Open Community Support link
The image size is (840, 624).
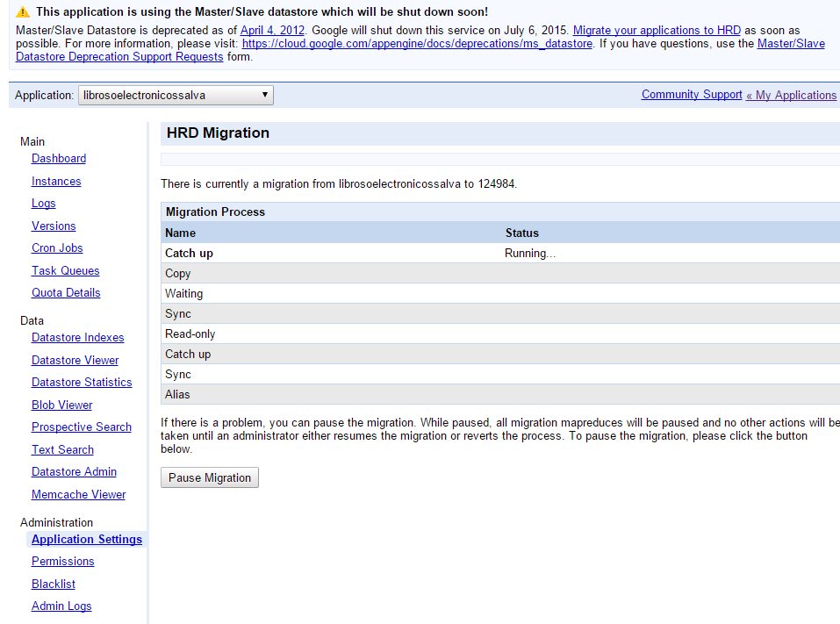point(692,95)
